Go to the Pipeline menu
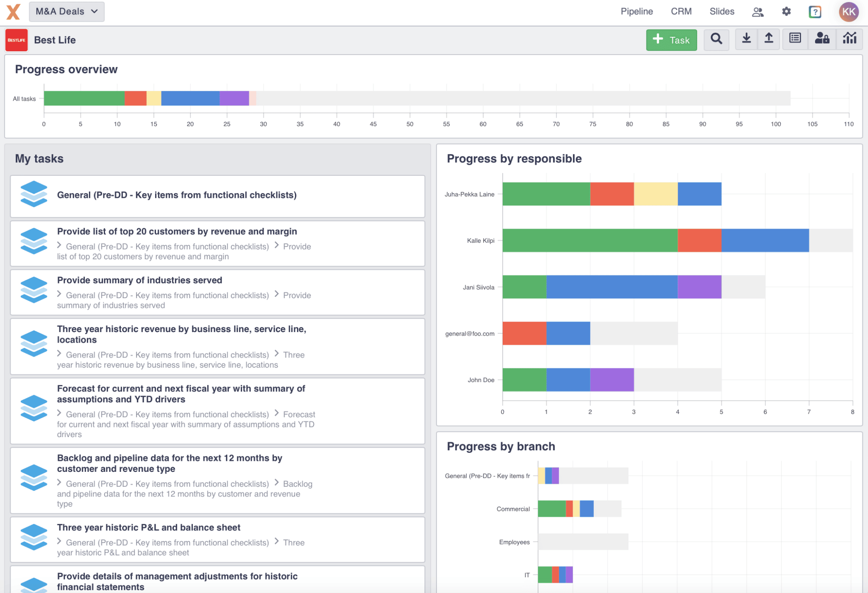The width and height of the screenshot is (868, 593). [x=637, y=11]
